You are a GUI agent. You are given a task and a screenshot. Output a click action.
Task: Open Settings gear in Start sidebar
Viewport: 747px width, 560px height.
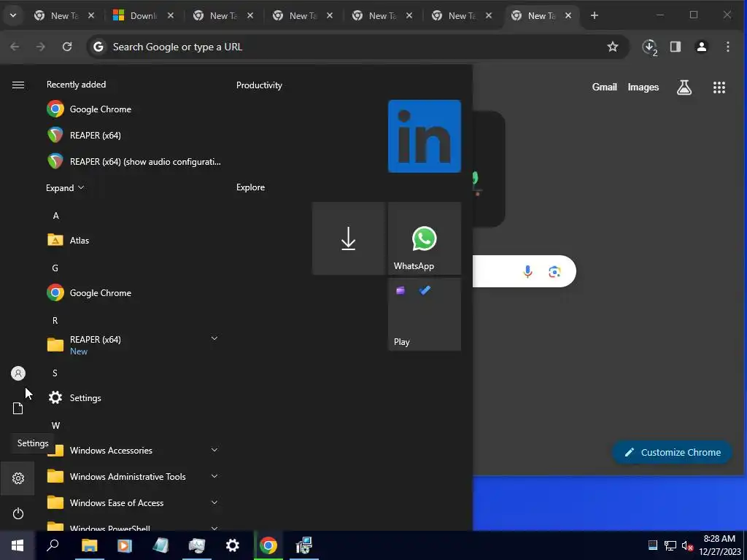tap(18, 478)
